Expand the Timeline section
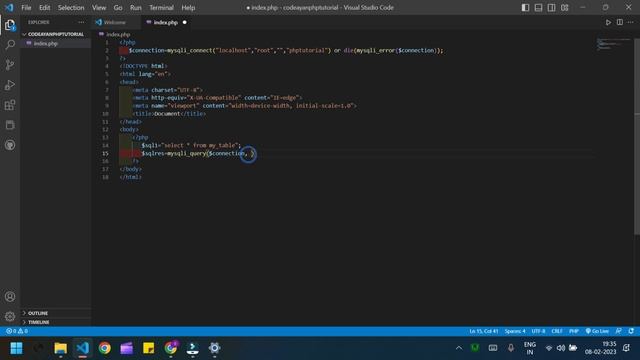The height and width of the screenshot is (360, 640). (56, 322)
